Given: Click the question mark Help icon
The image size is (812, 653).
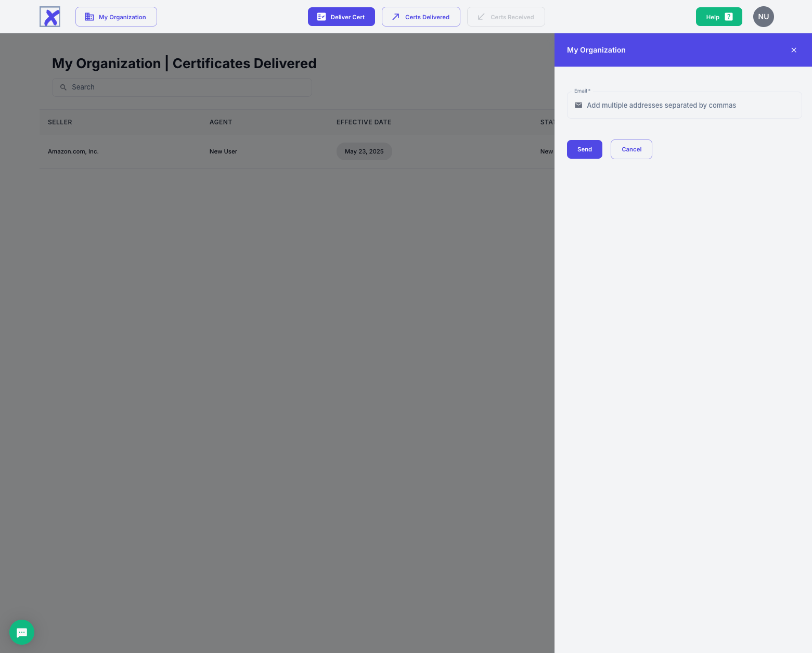Looking at the screenshot, I should 728,17.
